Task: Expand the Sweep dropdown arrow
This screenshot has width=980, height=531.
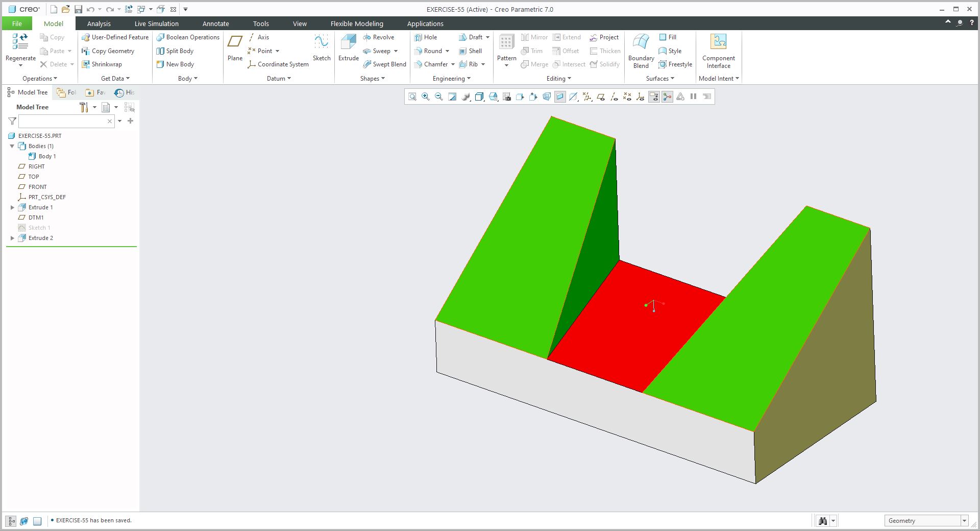Action: point(396,51)
